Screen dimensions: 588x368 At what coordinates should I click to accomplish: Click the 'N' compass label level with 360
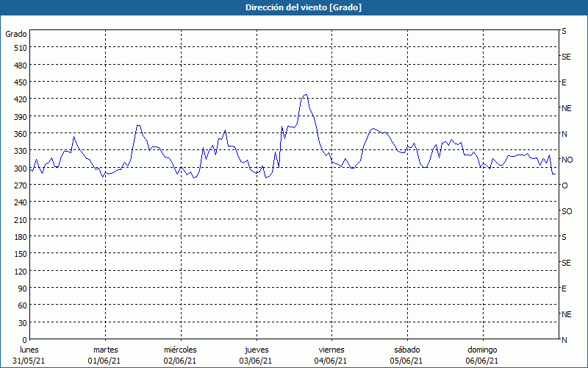pos(564,134)
